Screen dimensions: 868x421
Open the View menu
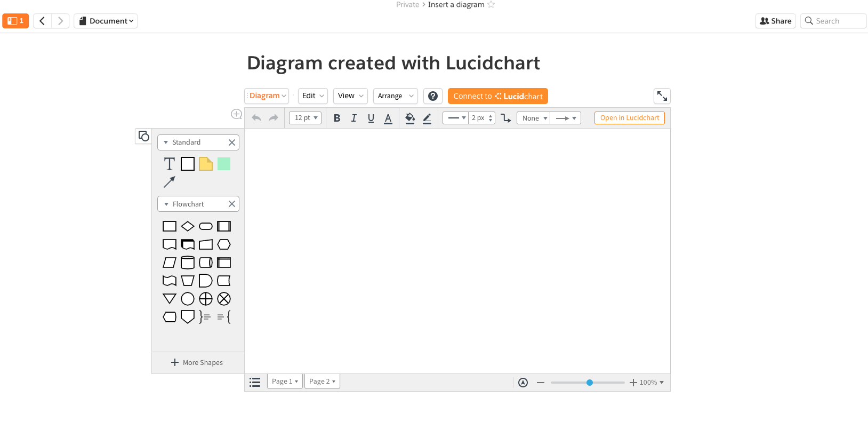[350, 96]
